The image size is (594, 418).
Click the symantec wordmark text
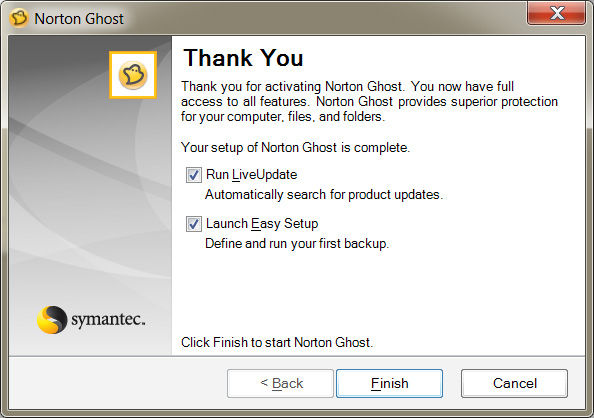[108, 319]
